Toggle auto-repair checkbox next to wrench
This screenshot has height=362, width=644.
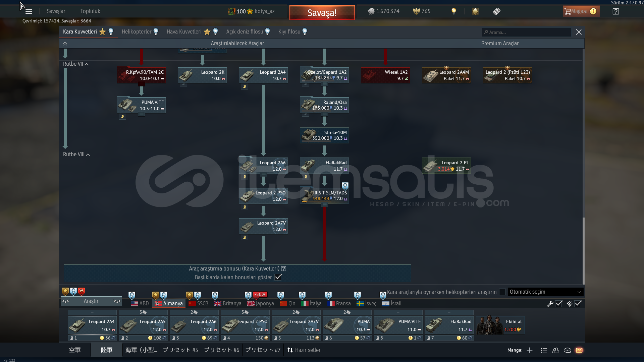tap(559, 304)
